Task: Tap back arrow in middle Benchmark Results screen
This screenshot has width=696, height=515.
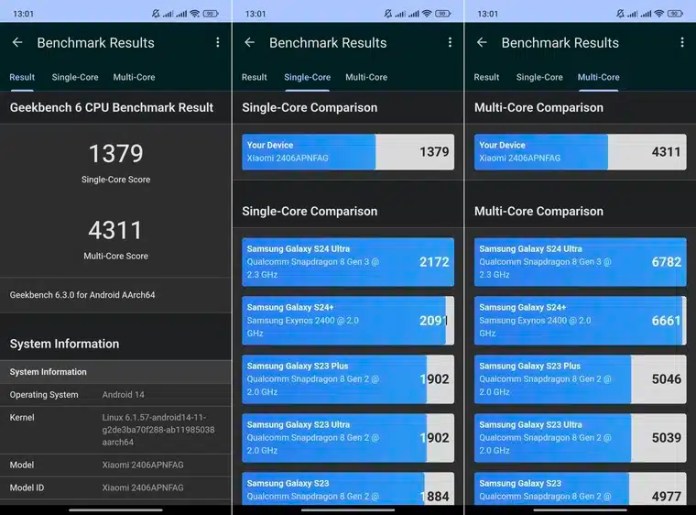Action: click(249, 43)
